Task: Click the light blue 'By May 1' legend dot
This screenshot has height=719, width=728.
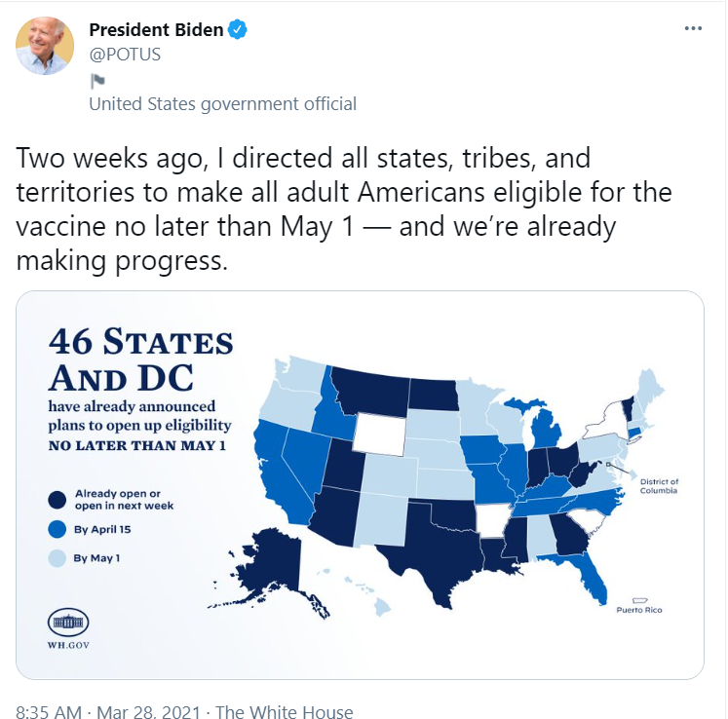Action: point(57,558)
